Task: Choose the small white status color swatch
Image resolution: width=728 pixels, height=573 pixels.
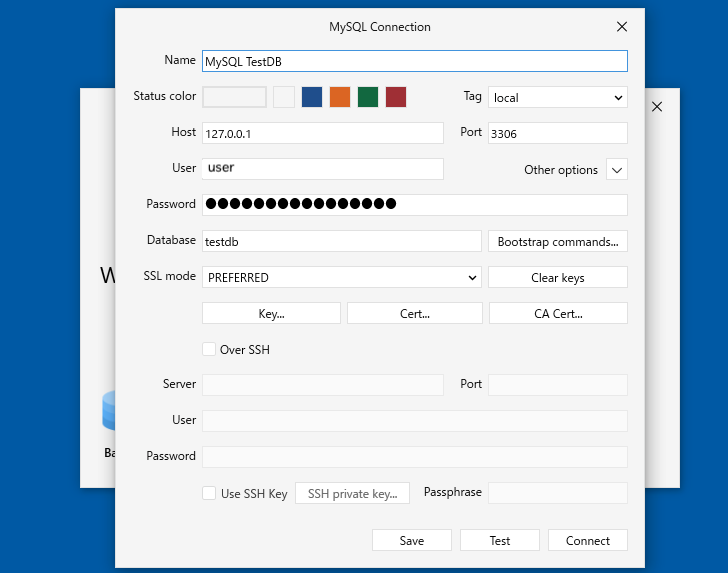Action: pos(284,97)
